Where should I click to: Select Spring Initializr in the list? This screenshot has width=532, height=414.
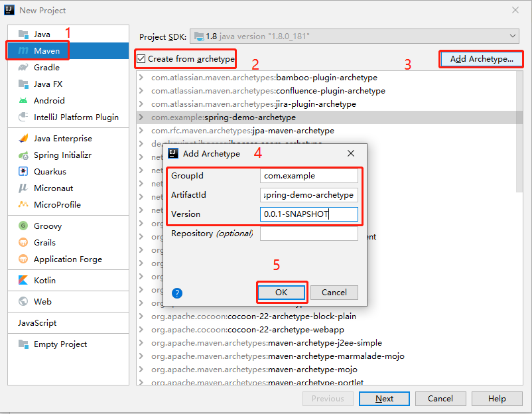click(x=68, y=155)
